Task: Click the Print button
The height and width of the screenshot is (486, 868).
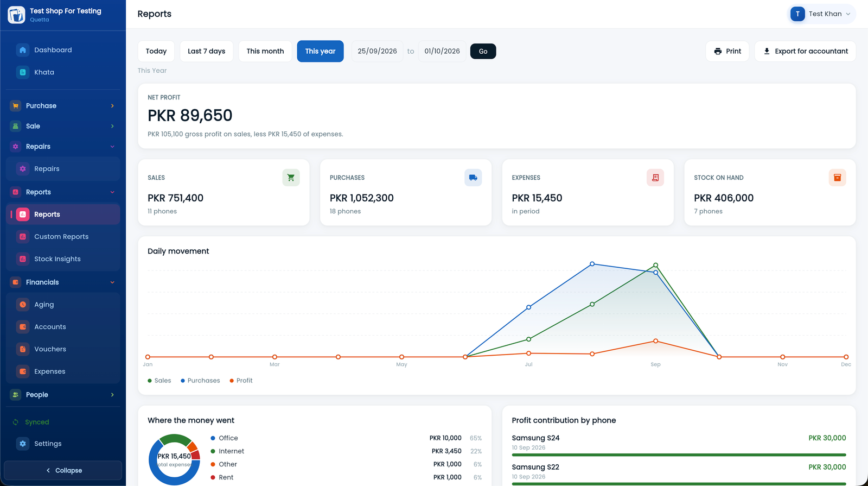Action: pyautogui.click(x=727, y=51)
